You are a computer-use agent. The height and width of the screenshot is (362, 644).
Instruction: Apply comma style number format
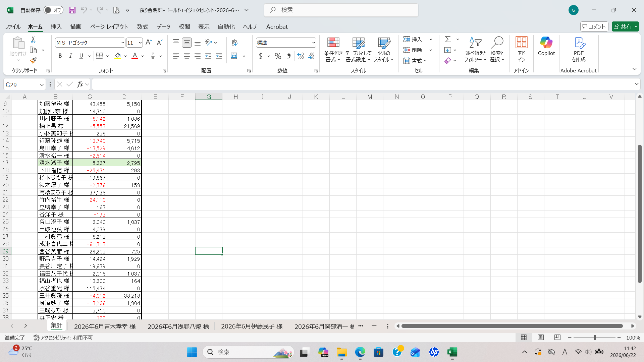289,56
